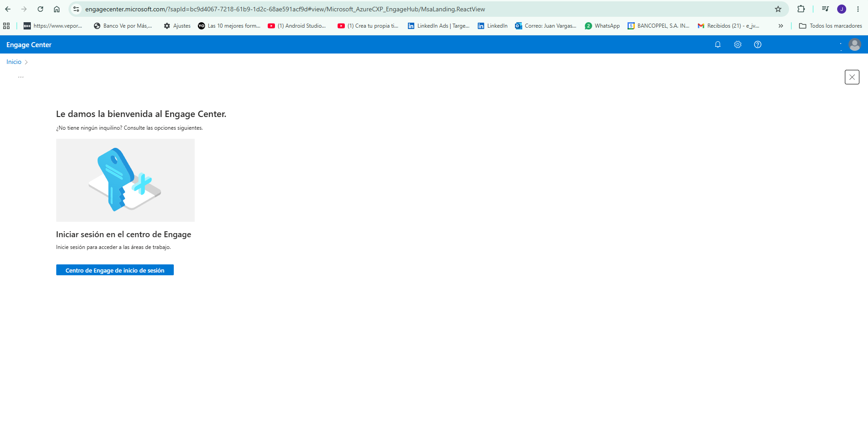
Task: Click the Engage Center header title
Action: tap(29, 45)
